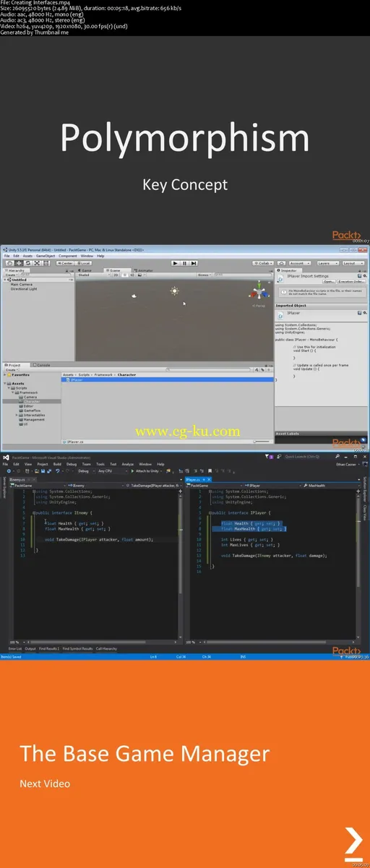Select the sun light gizmo in Scene view
Screen dimensions: 370x868
point(174,291)
